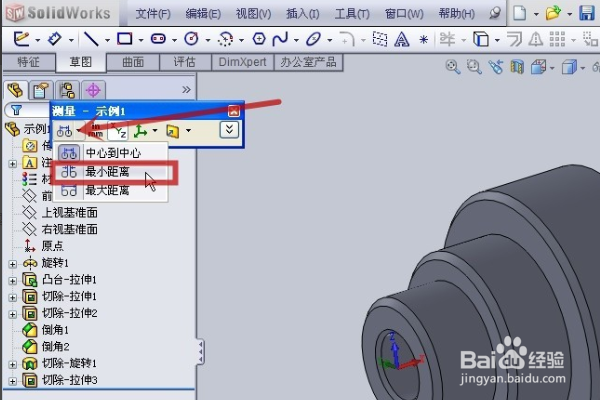This screenshot has height=400, width=600.
Task: Open the 视图(V) menu
Action: click(x=253, y=14)
